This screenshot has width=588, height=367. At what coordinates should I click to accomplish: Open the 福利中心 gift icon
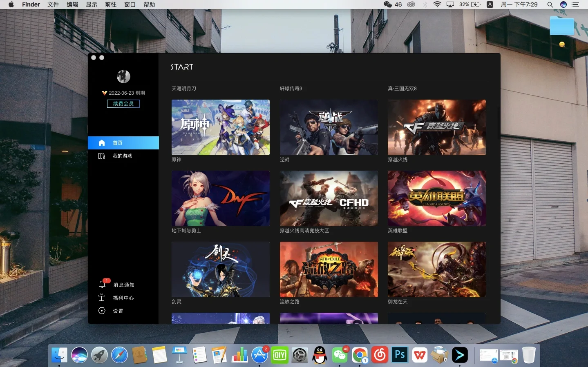click(102, 298)
